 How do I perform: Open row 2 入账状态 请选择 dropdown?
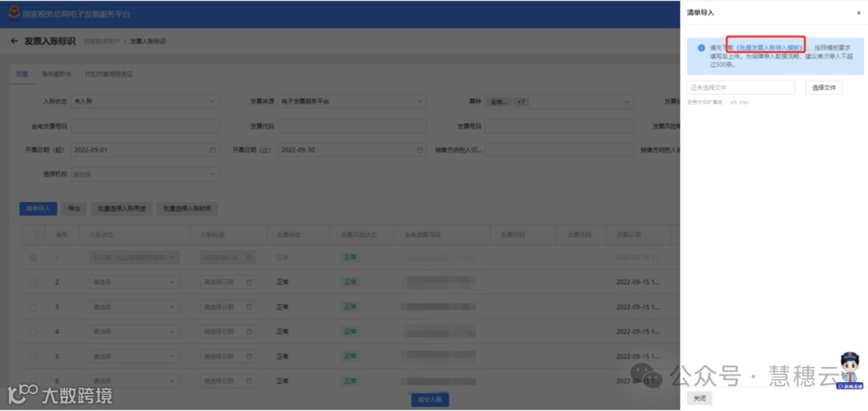(134, 282)
